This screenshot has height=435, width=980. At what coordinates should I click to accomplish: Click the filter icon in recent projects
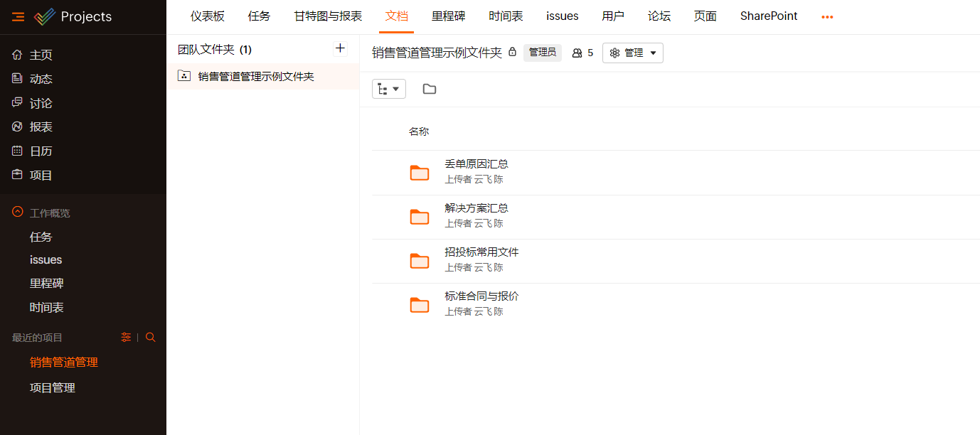click(126, 338)
